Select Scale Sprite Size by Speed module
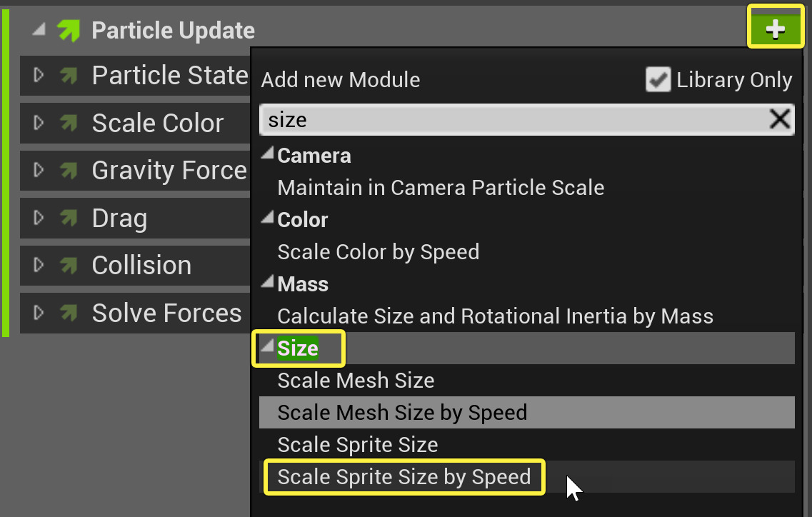The image size is (812, 517). pos(403,476)
